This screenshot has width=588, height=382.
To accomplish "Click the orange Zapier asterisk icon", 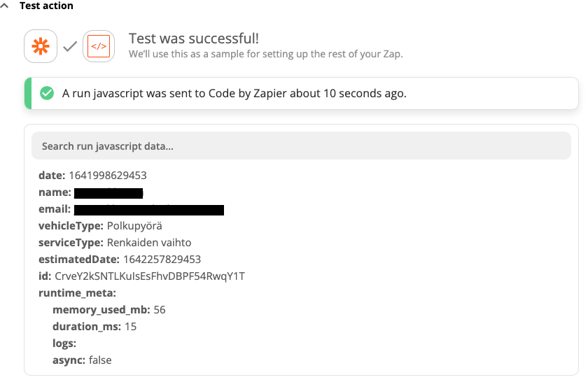I will [x=41, y=46].
